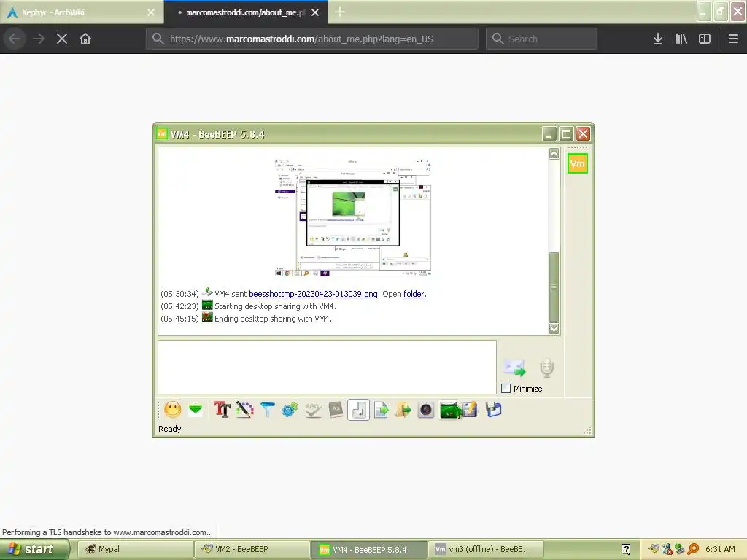Image resolution: width=747 pixels, height=560 pixels.
Task: Close the Xephyr - ArchWiki tab
Action: (151, 12)
